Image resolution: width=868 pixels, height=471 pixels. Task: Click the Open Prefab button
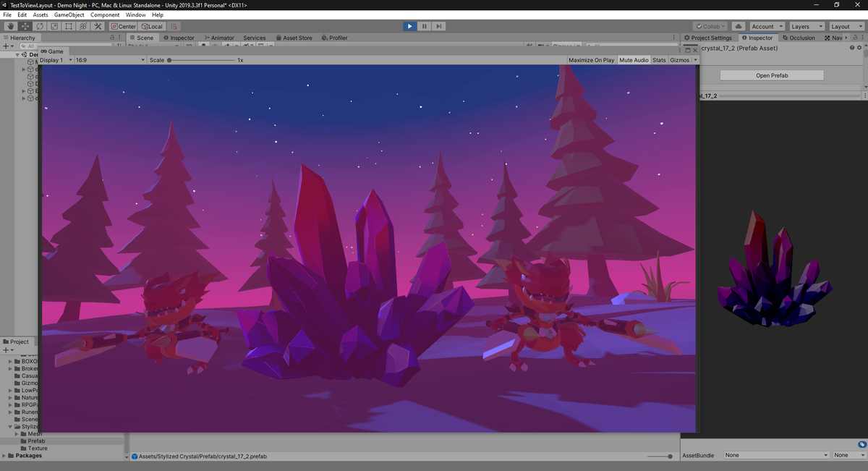772,75
